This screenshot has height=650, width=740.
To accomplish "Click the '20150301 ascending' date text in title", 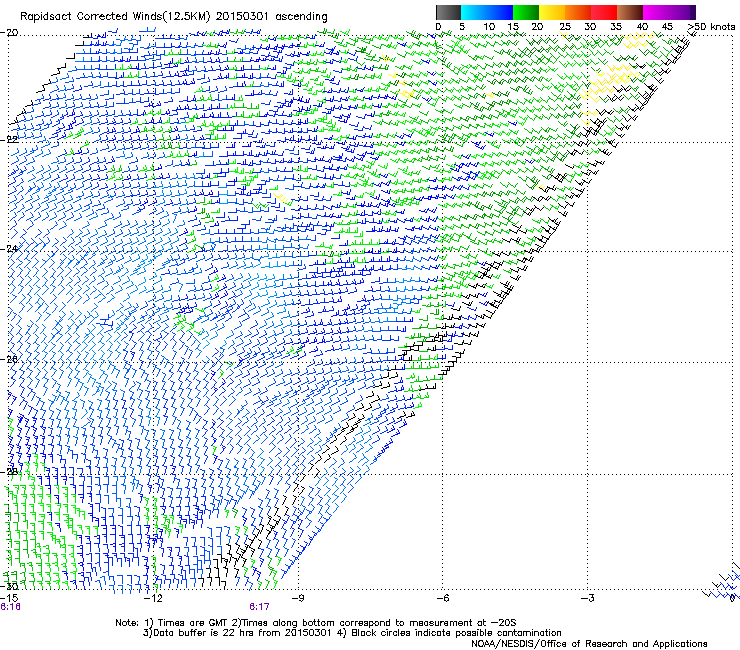I will pos(271,17).
